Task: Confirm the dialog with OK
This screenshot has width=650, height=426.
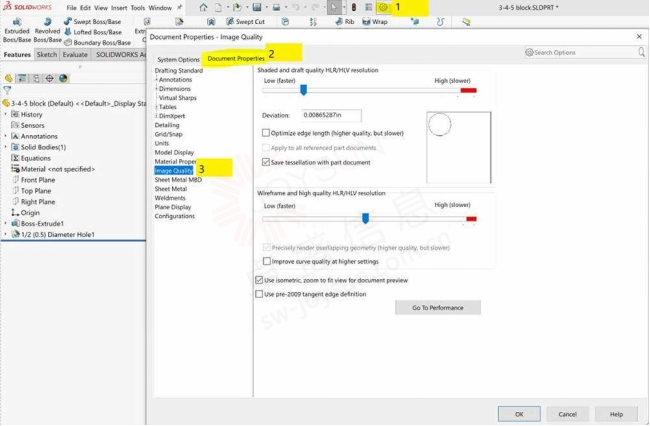Action: tap(519, 414)
